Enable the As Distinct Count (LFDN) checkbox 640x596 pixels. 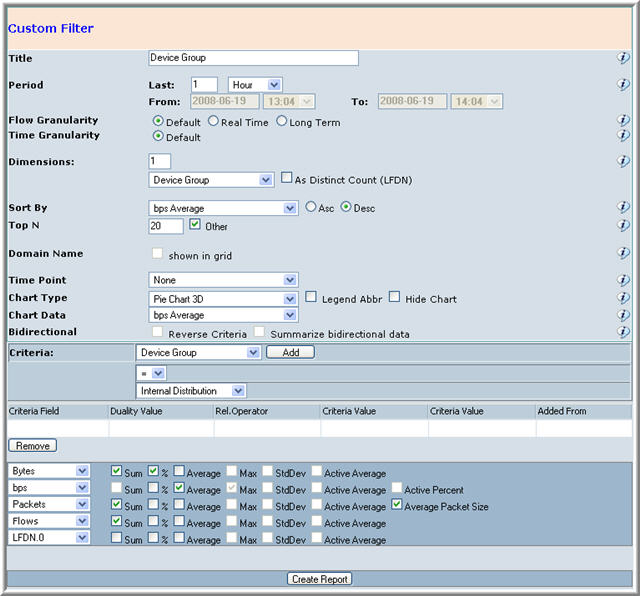(x=287, y=178)
